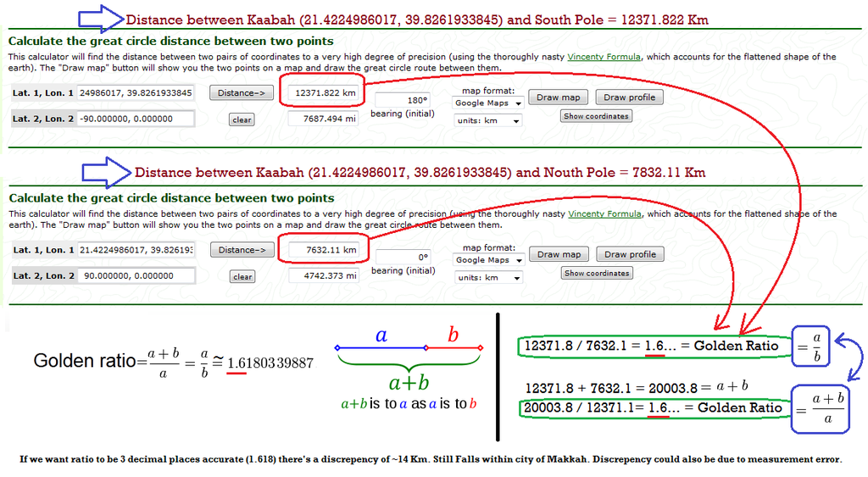
Task: Click Draw map in the South Pole calculator
Action: (559, 97)
